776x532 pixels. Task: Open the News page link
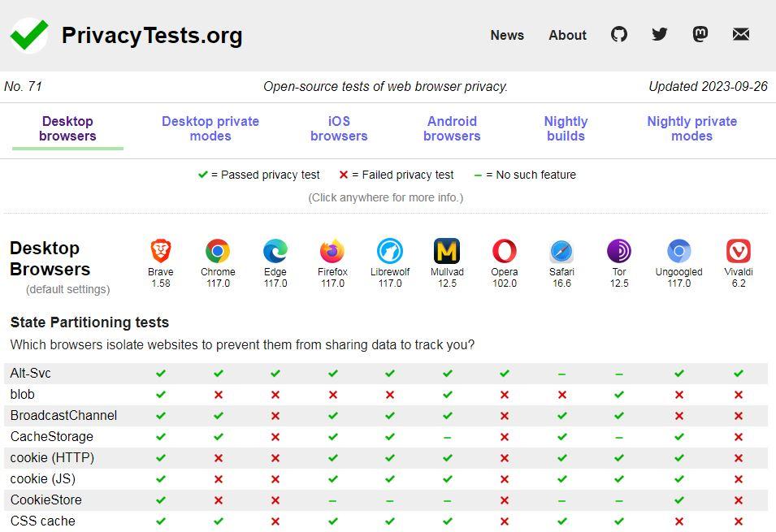pos(507,35)
